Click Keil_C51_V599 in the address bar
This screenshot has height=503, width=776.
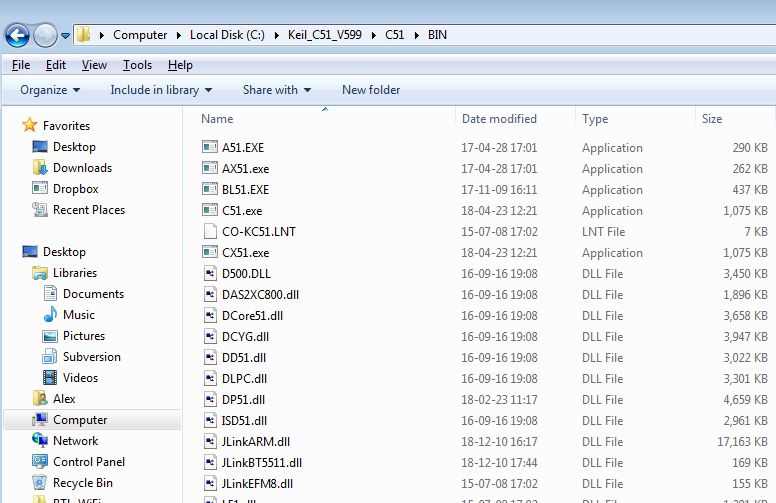coord(325,35)
